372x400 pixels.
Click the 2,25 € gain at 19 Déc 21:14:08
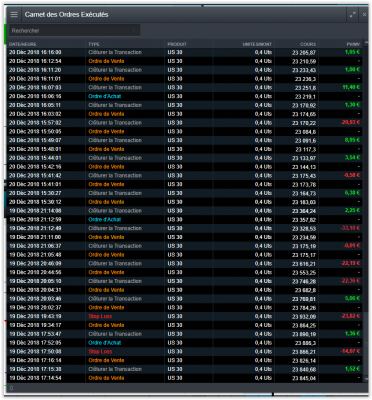pyautogui.click(x=352, y=211)
